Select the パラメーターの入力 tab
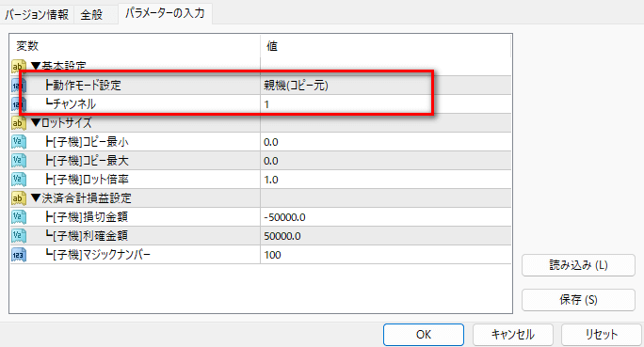 pyautogui.click(x=165, y=13)
